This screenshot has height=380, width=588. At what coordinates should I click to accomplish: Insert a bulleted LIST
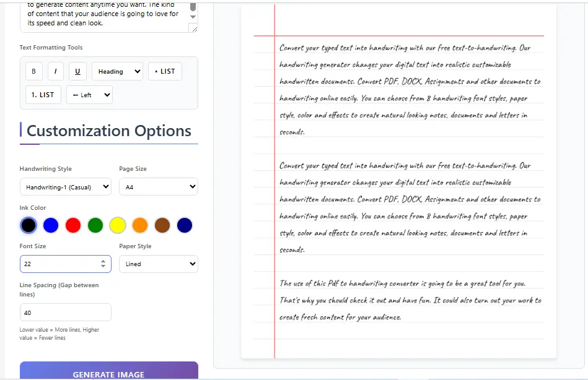point(164,71)
